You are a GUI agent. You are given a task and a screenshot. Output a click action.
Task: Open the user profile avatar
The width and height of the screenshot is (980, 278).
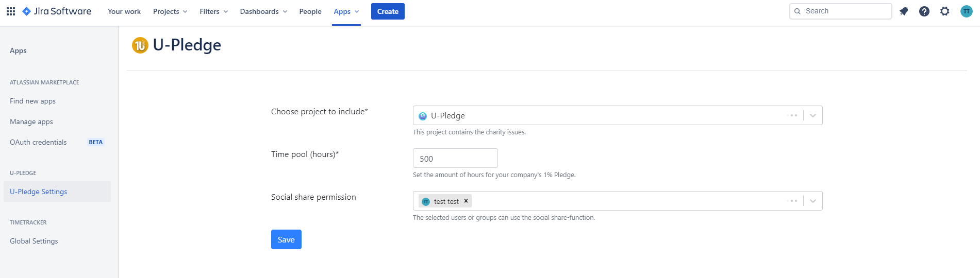[967, 11]
